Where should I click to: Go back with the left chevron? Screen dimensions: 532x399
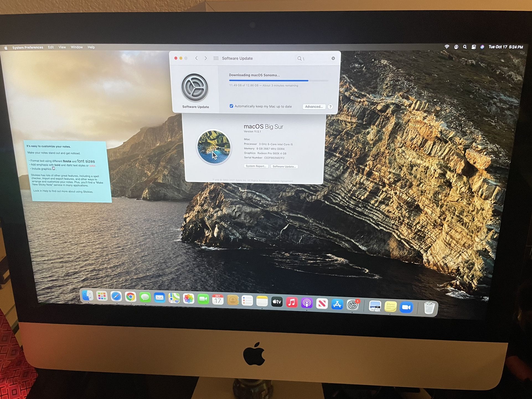tap(196, 58)
